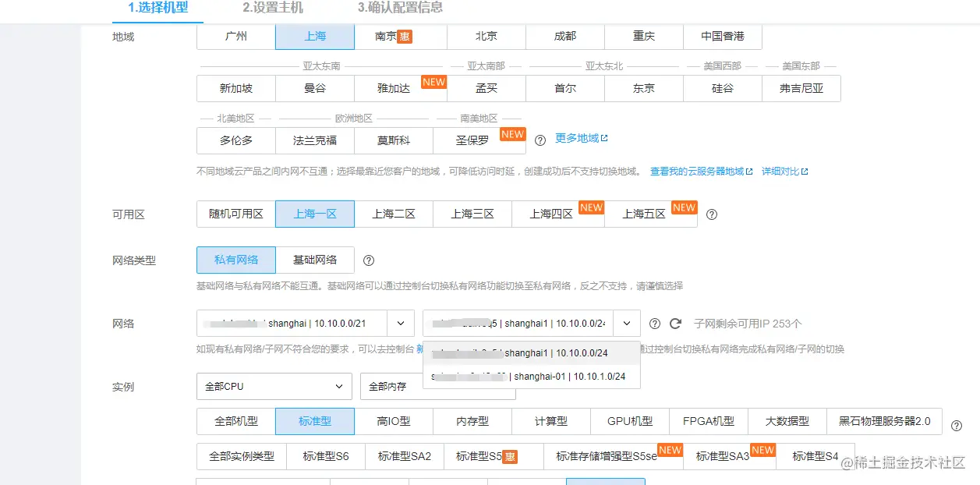This screenshot has height=485, width=980.
Task: Open the 详细对比 link
Action: pos(784,171)
